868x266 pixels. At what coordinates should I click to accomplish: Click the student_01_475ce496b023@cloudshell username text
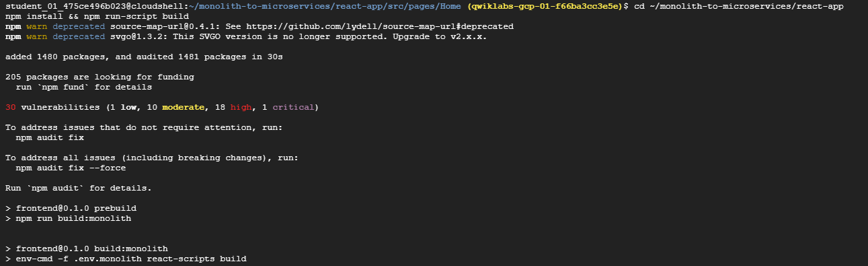[x=93, y=6]
